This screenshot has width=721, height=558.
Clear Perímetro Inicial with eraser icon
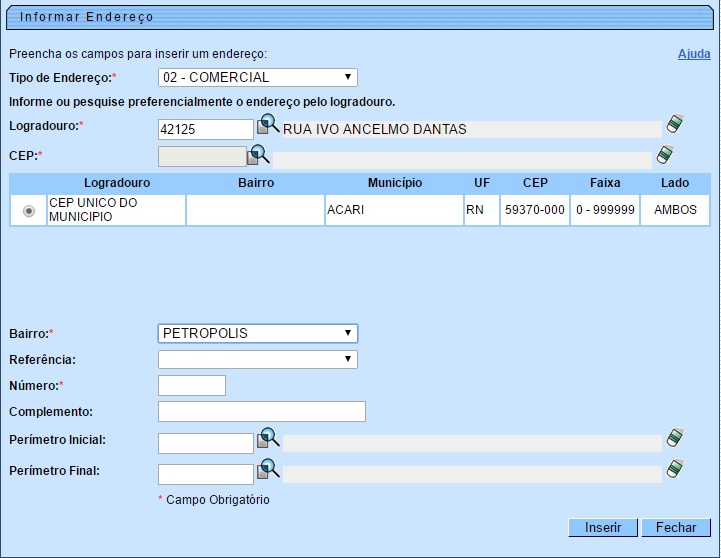(677, 438)
